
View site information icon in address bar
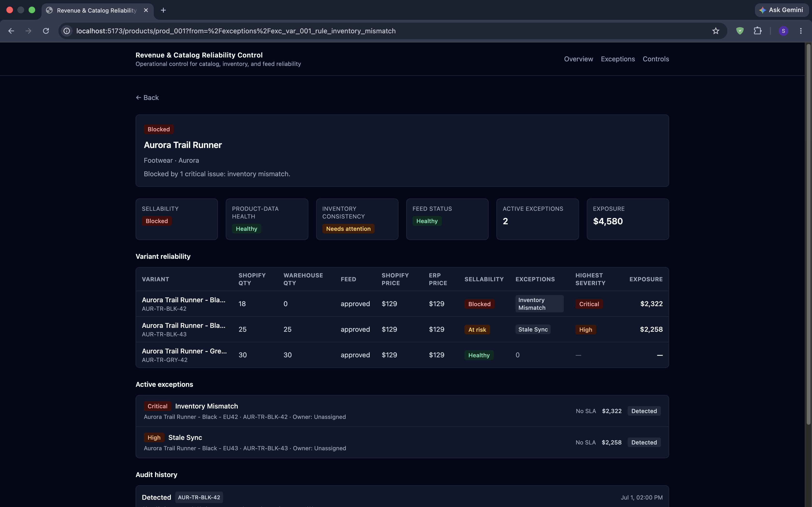coord(67,31)
